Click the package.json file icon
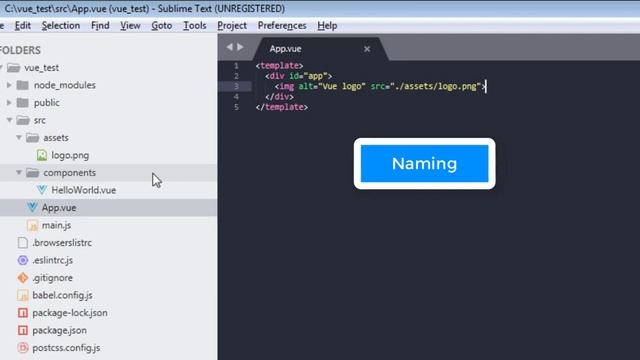This screenshot has height=360, width=640. click(23, 331)
